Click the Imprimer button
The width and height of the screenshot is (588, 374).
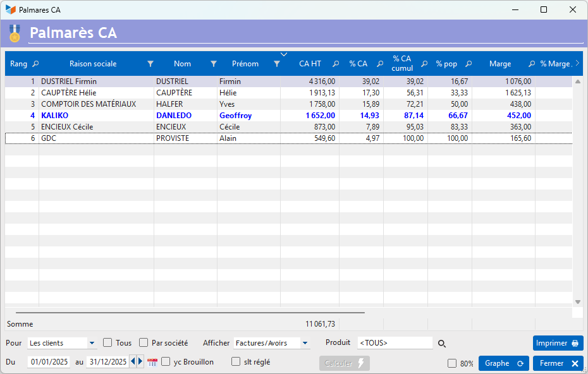point(558,343)
